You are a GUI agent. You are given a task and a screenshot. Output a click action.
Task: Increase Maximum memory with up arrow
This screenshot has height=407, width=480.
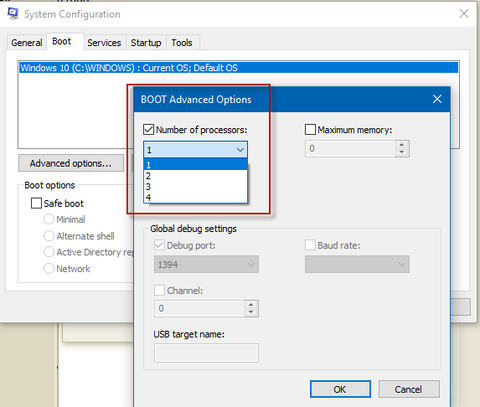click(402, 145)
